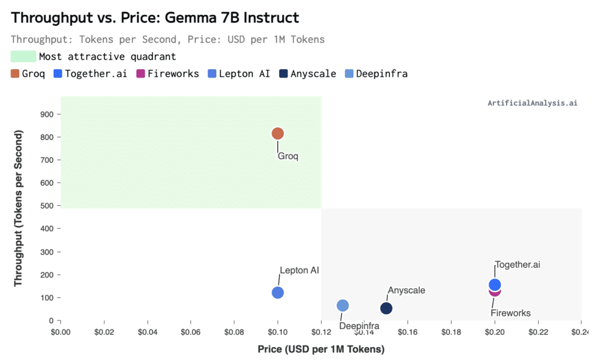Click the Fireworks label on the chart

click(511, 313)
